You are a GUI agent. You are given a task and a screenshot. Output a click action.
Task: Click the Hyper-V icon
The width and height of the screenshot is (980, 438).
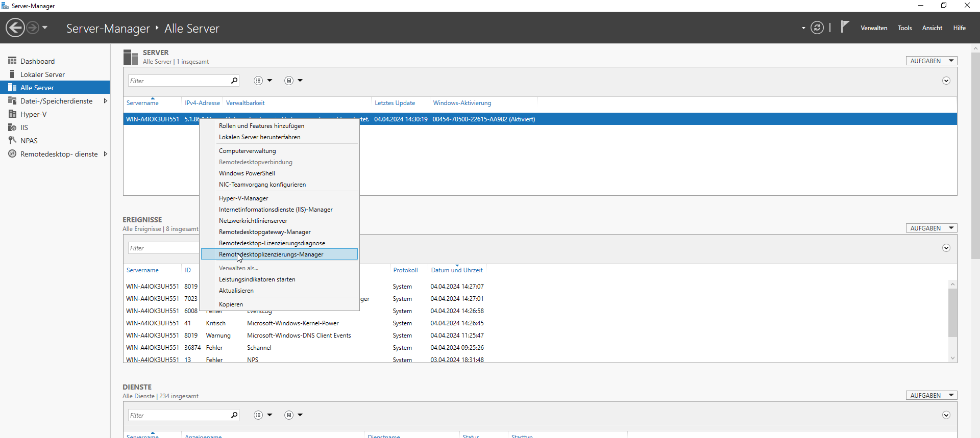(x=12, y=114)
